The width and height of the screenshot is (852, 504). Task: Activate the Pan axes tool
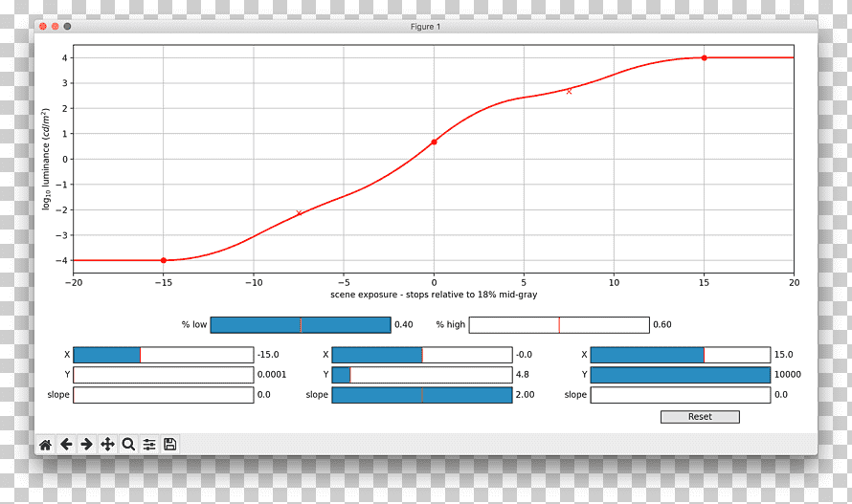click(x=107, y=445)
